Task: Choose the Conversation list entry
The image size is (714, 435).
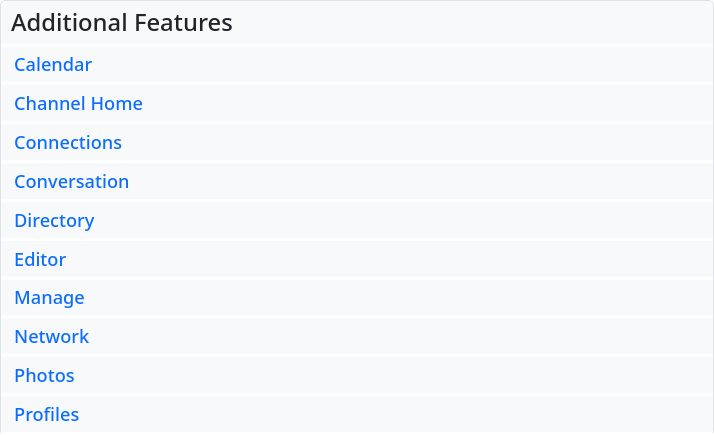Action: tap(357, 182)
